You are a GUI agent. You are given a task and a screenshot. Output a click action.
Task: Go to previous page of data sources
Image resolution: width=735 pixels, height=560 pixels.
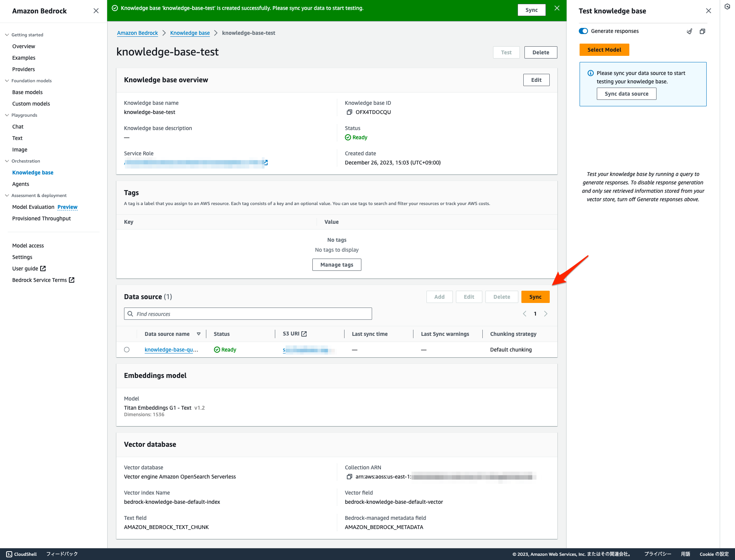[x=524, y=314]
